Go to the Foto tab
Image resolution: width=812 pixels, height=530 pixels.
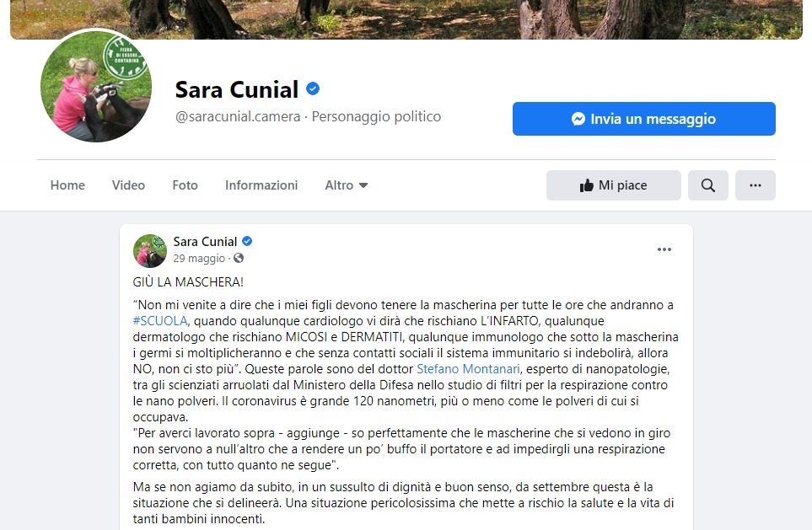tap(185, 185)
